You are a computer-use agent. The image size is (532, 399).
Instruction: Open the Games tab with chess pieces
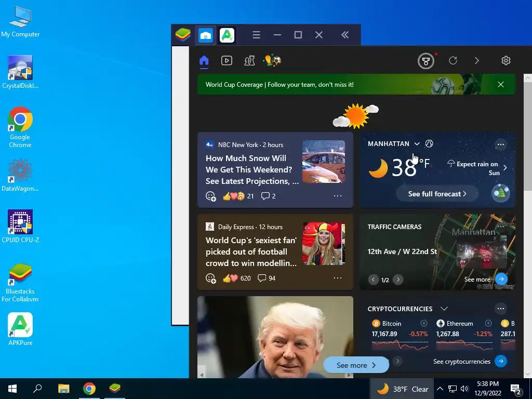coord(250,61)
